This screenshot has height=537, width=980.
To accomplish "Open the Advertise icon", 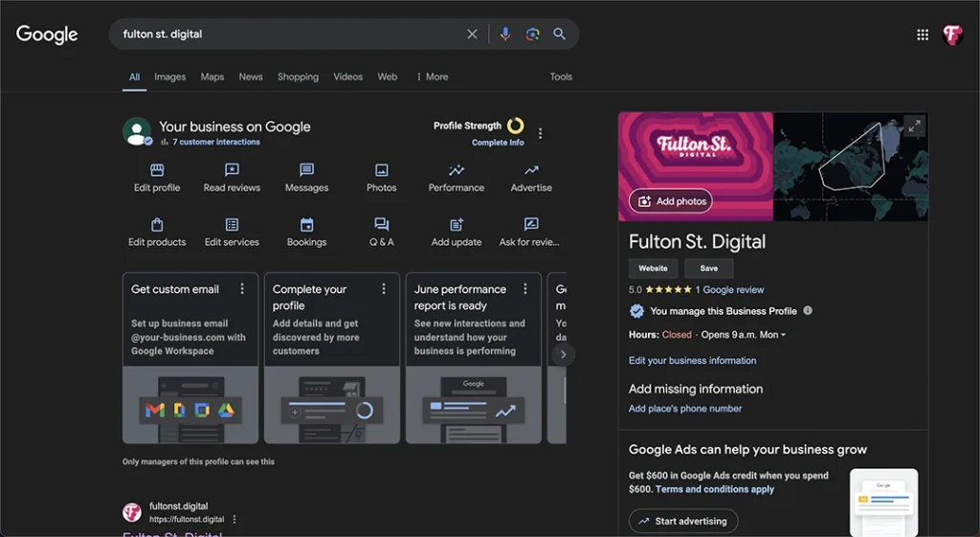I will coord(531,170).
